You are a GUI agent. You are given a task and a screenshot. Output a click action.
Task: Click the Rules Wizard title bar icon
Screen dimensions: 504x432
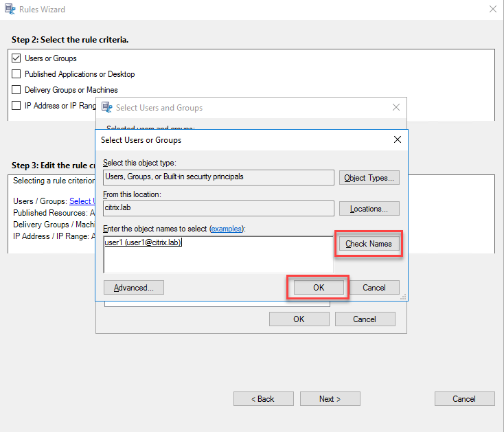pyautogui.click(x=8, y=10)
